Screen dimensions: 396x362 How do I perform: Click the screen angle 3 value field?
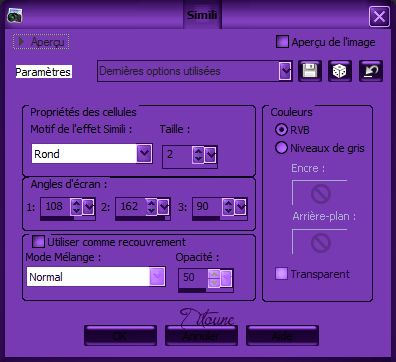coord(207,206)
